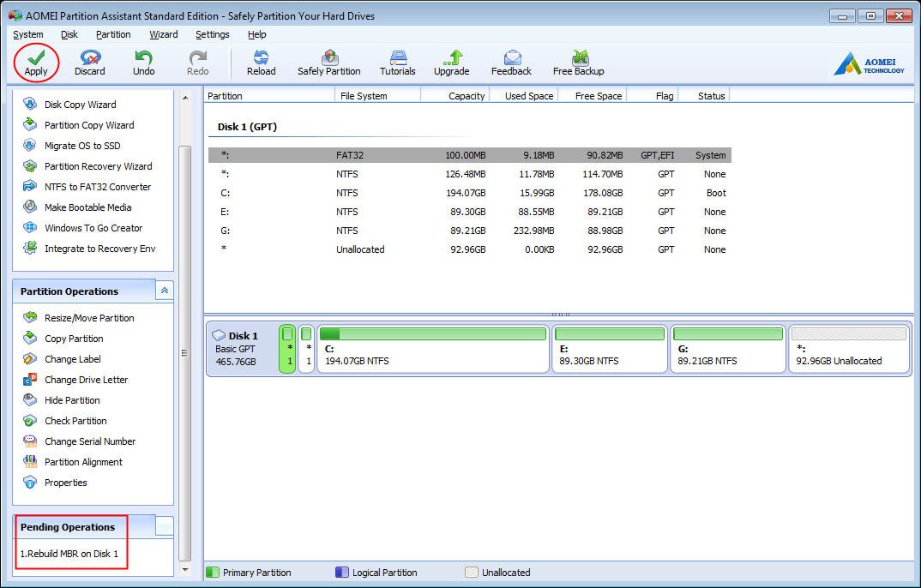
Task: Sort by the File System column header
Action: click(377, 96)
